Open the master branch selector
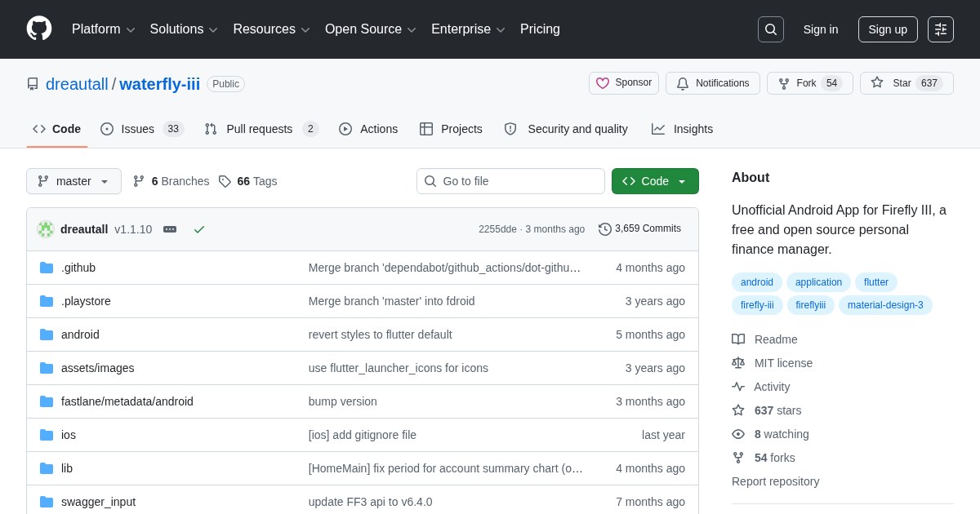980x514 pixels. (73, 181)
